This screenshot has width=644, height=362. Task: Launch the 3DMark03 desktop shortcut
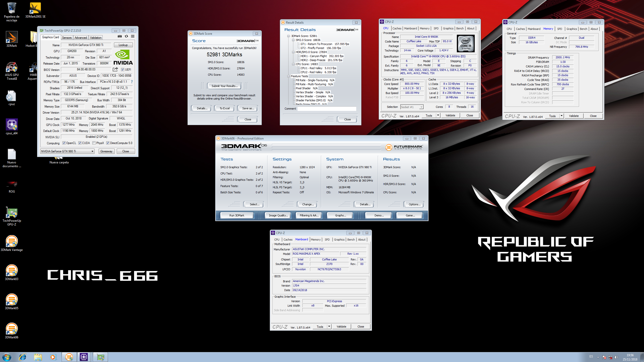[x=12, y=273]
